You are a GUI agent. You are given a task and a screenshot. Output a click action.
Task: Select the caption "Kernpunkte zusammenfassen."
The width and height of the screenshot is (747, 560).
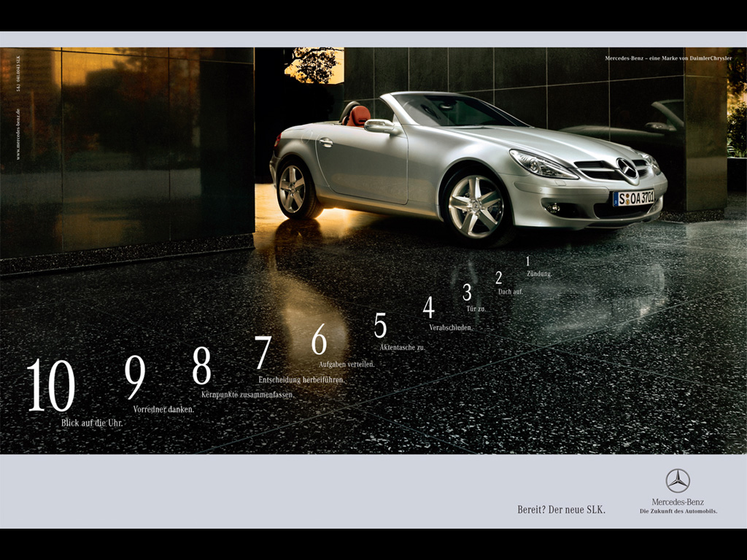tap(248, 394)
